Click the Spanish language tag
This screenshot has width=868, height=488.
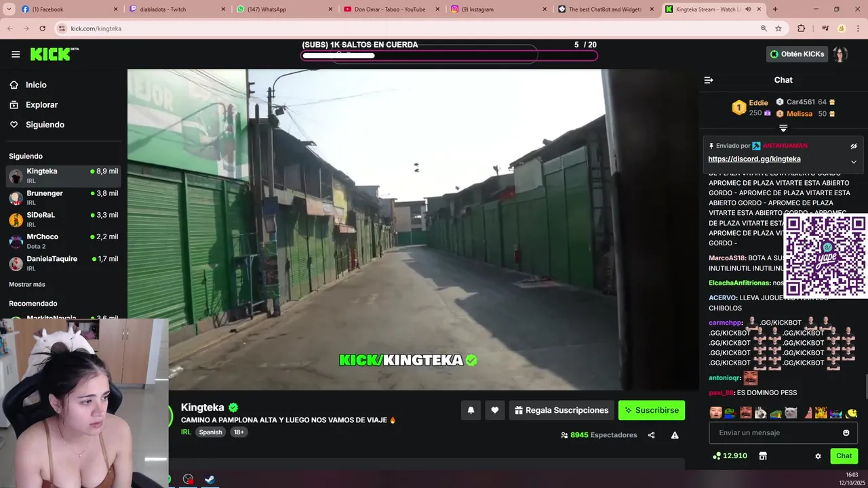pos(210,432)
